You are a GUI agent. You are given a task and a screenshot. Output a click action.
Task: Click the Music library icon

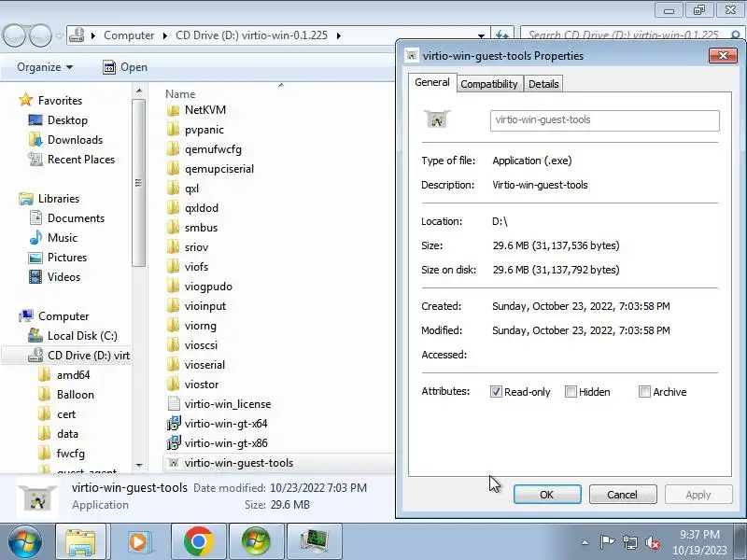pyautogui.click(x=35, y=238)
